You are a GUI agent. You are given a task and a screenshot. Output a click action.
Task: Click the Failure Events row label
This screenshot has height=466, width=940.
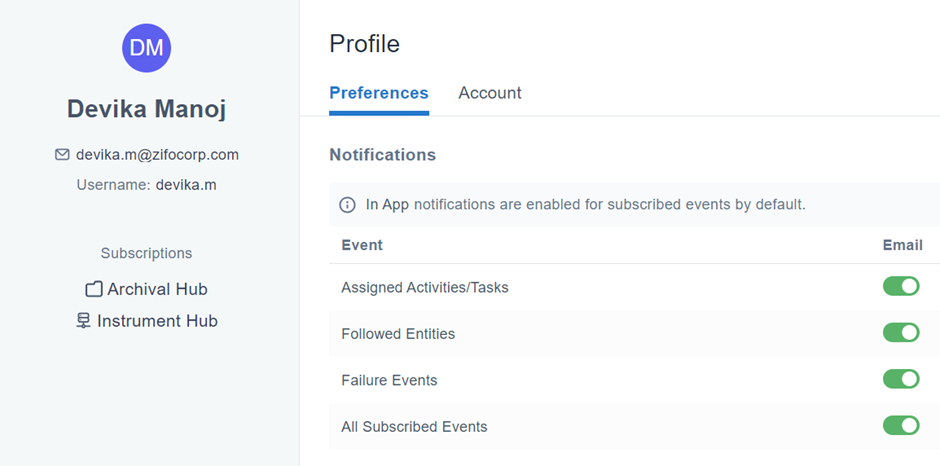(x=389, y=380)
